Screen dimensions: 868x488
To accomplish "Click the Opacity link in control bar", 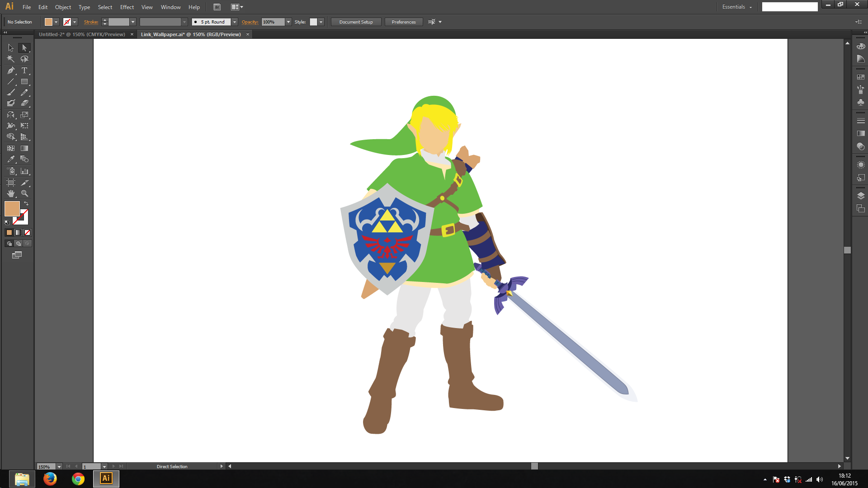I will point(250,22).
